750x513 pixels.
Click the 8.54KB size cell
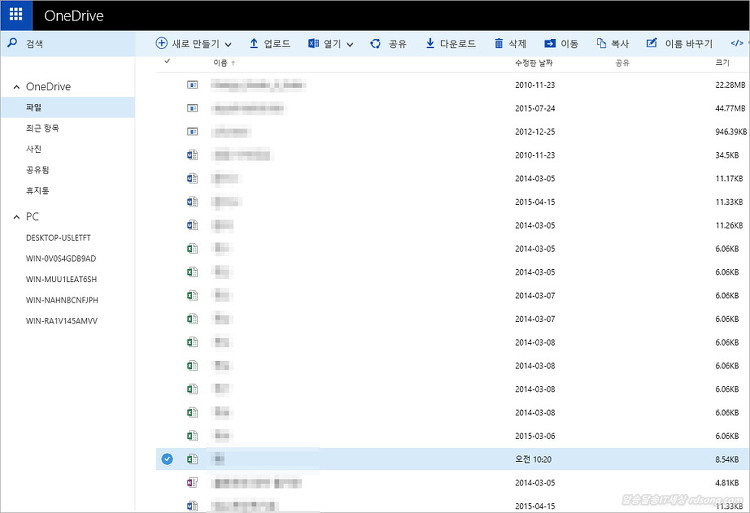727,459
